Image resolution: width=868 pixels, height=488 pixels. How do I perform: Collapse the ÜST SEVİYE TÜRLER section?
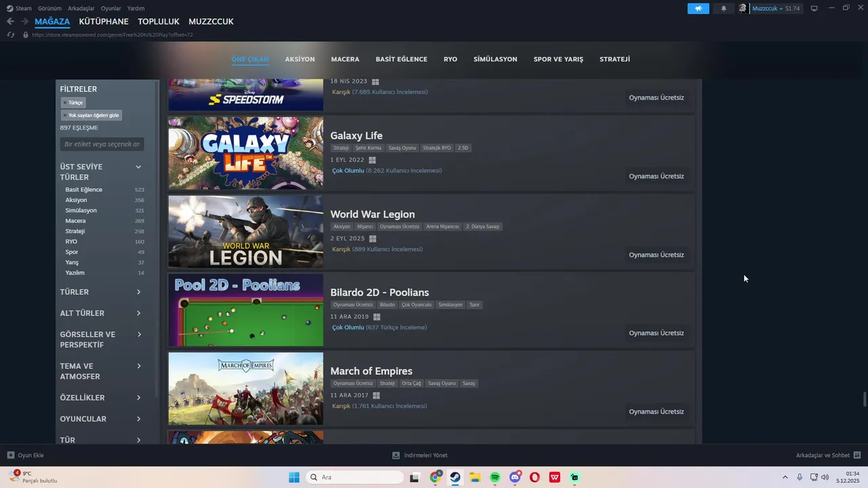(x=138, y=167)
